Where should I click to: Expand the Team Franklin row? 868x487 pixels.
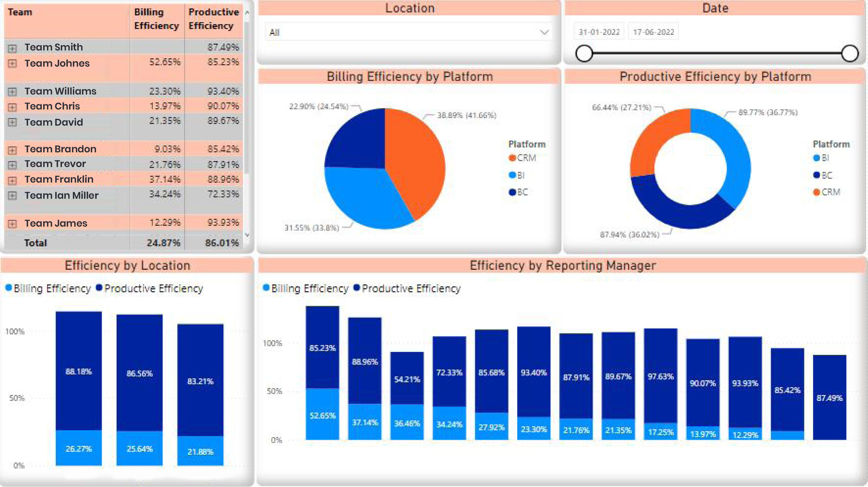pyautogui.click(x=12, y=181)
